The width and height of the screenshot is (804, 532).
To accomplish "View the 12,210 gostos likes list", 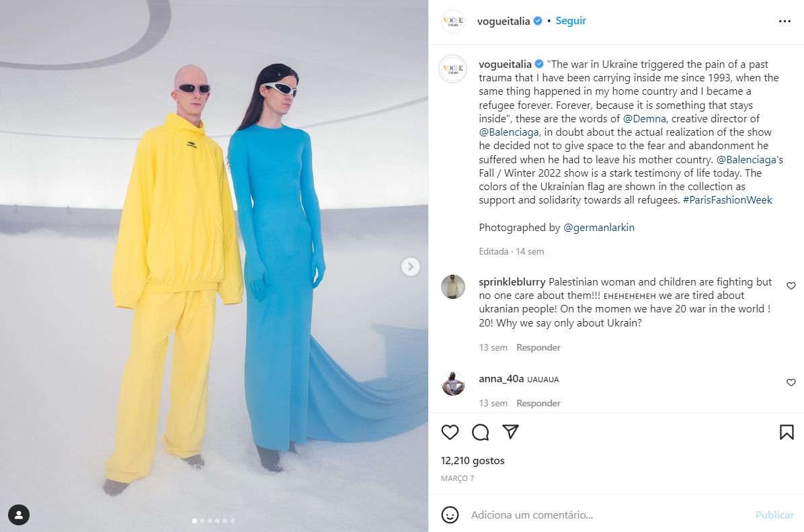I will point(473,461).
